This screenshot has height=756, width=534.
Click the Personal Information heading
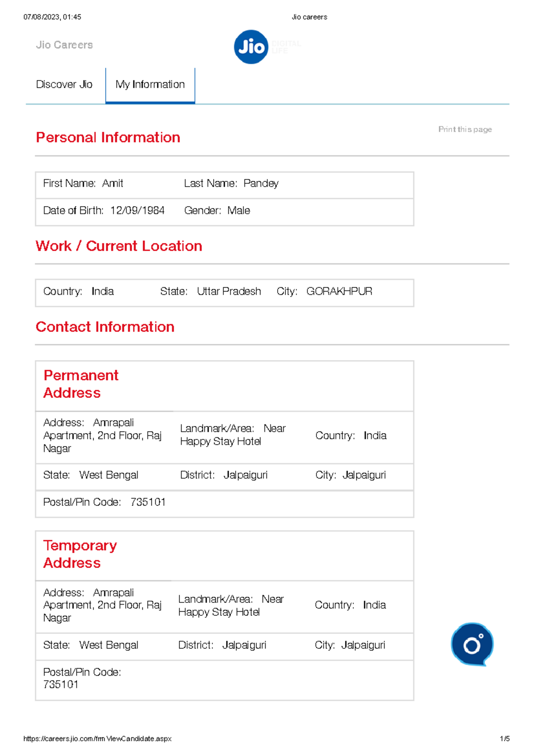pos(108,137)
